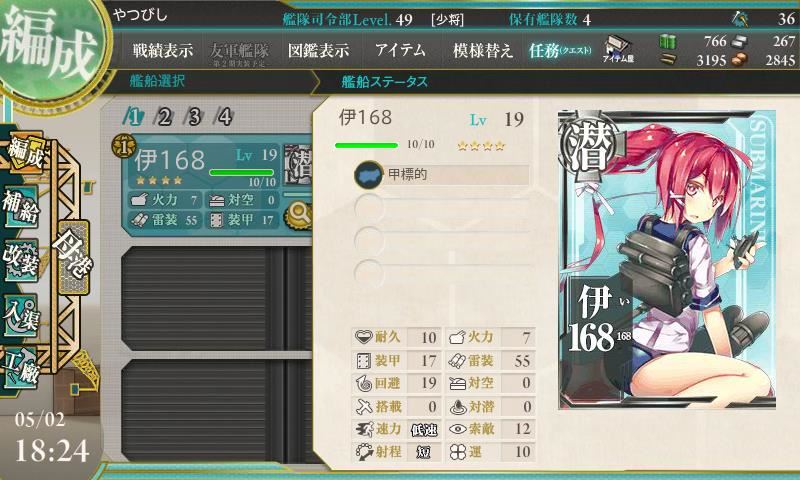800x480 pixels.
Task: Switch to fleet 2 tab
Action: [164, 117]
